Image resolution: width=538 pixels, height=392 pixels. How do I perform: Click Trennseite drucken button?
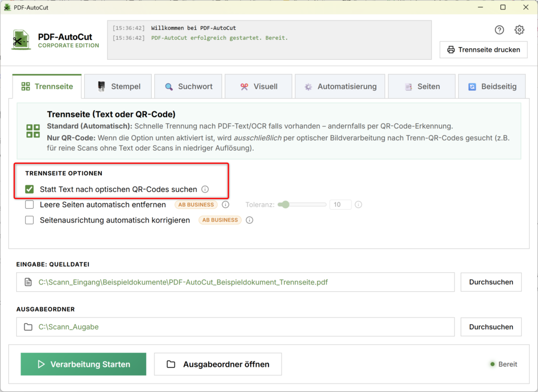pyautogui.click(x=483, y=50)
